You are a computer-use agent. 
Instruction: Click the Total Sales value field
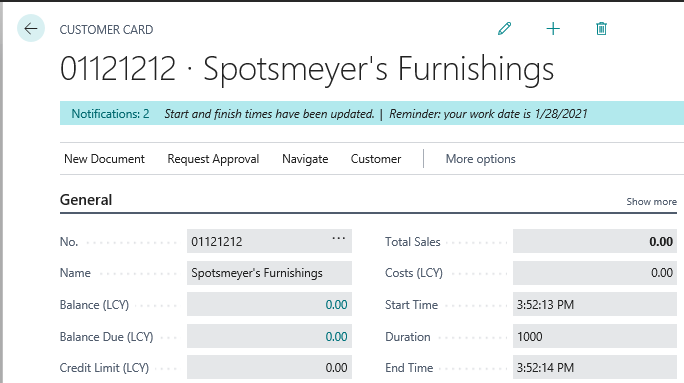[595, 241]
